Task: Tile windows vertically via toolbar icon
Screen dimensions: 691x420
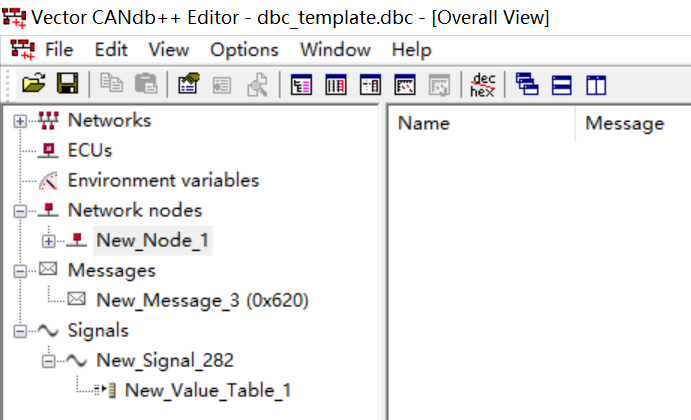Action: pyautogui.click(x=596, y=85)
